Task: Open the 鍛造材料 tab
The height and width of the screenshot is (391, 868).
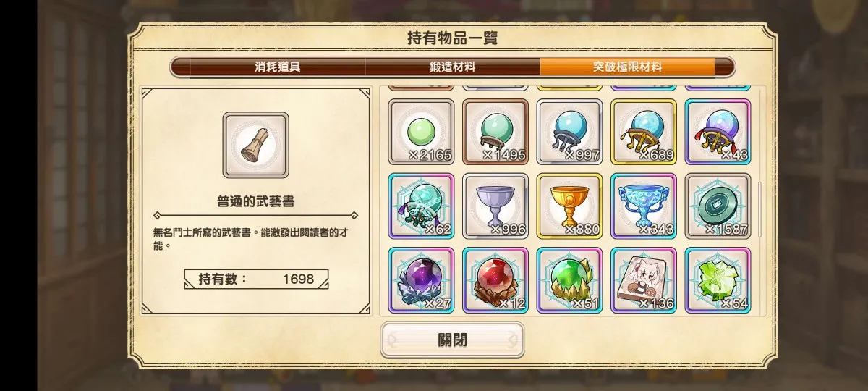Action: tap(453, 67)
